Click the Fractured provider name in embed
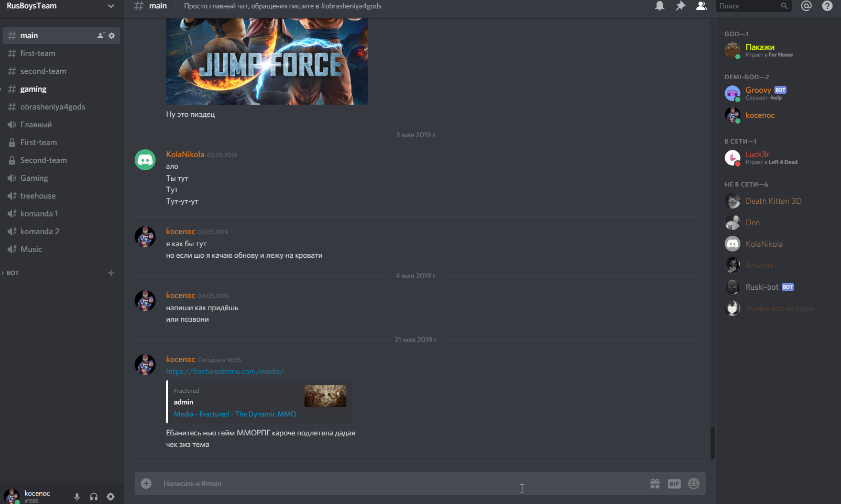 coord(187,391)
